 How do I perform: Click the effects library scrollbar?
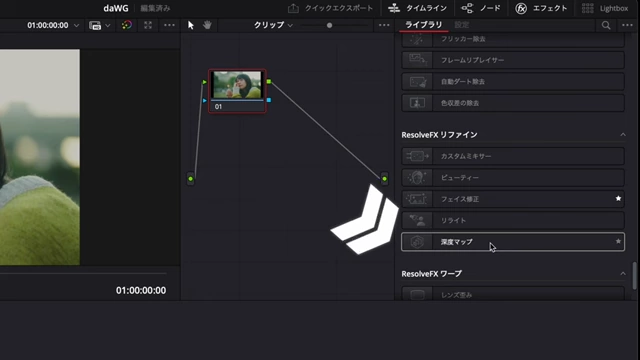tap(634, 276)
